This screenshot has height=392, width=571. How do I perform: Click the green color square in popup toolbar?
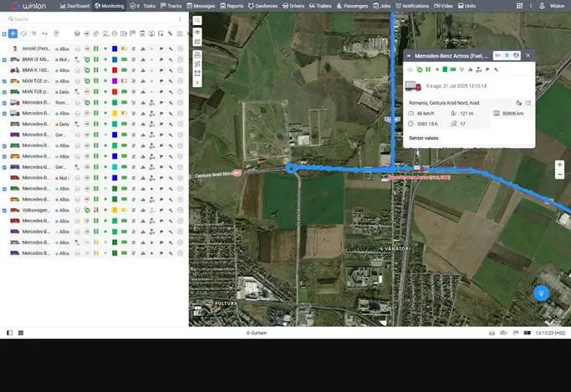click(x=445, y=69)
